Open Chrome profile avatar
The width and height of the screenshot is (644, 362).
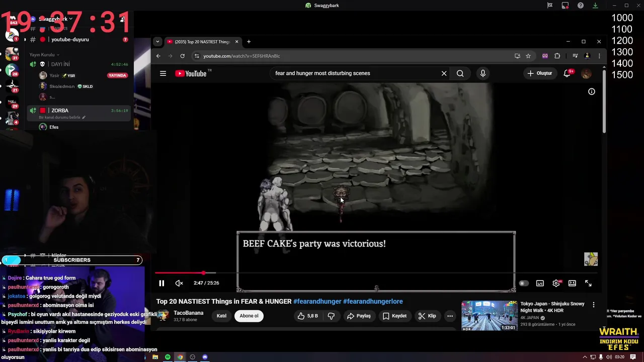(x=587, y=56)
